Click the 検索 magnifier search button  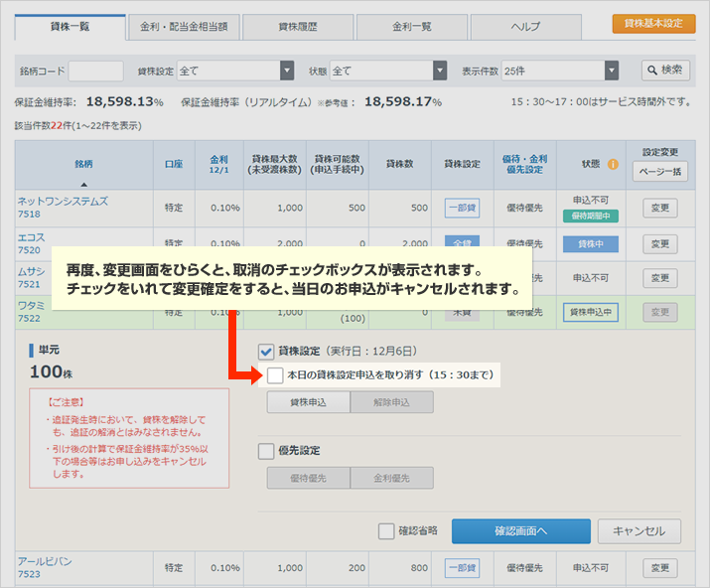click(665, 70)
